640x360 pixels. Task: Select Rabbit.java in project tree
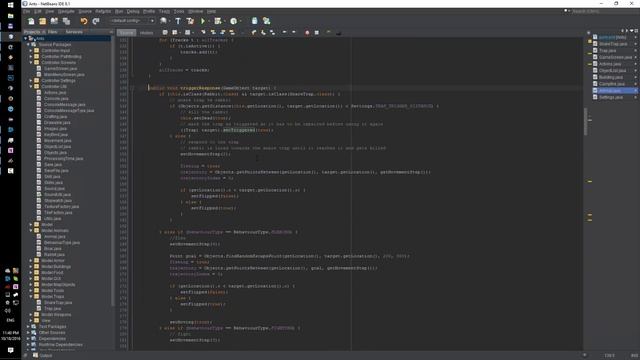pos(54,255)
